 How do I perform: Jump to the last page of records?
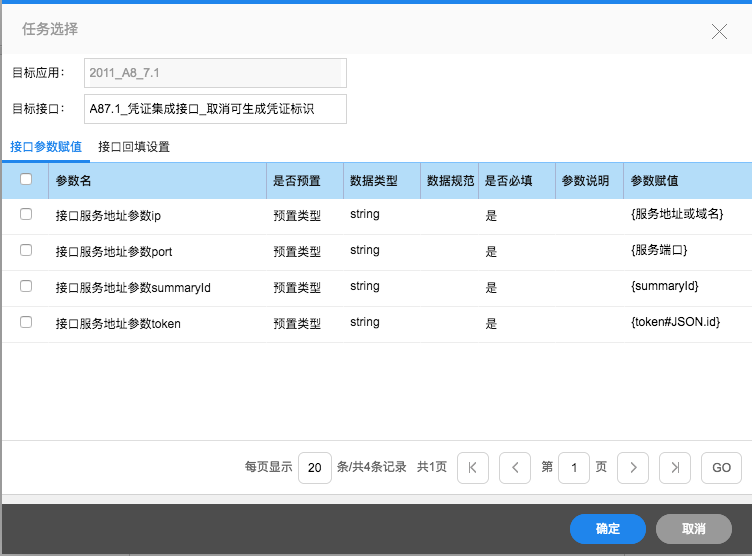[675, 467]
